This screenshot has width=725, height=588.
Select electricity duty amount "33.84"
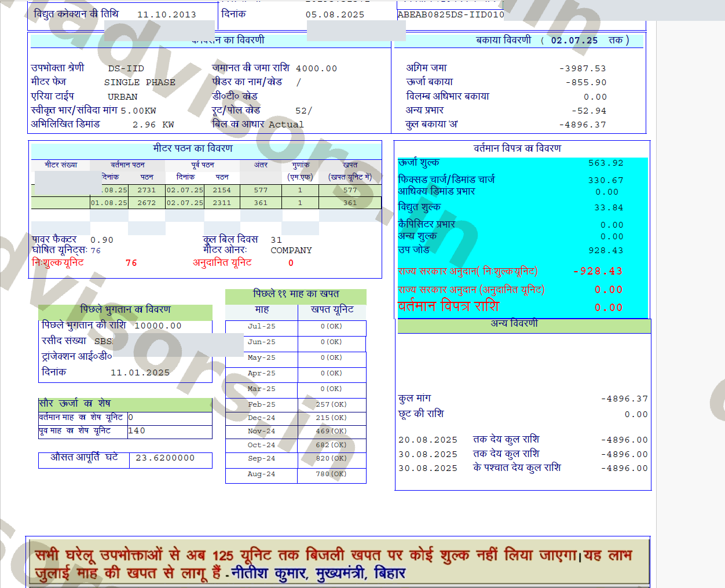[609, 208]
